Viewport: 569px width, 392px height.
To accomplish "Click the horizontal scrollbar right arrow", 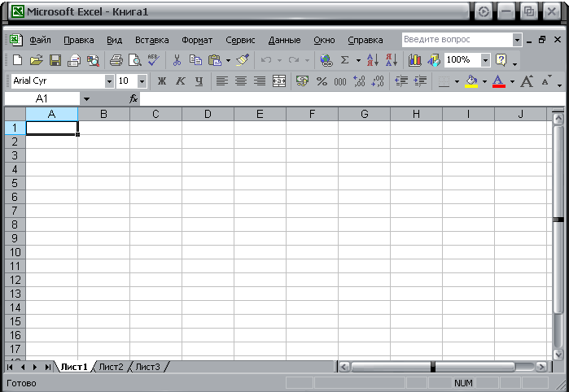I will pos(541,367).
